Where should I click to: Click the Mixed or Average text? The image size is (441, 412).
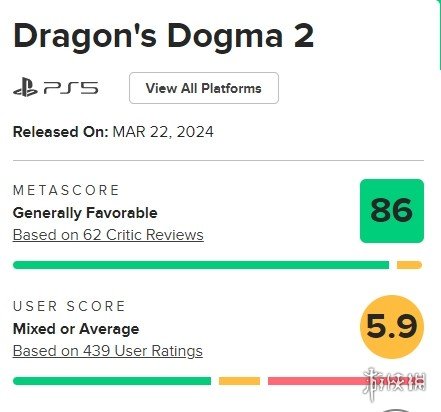click(76, 329)
